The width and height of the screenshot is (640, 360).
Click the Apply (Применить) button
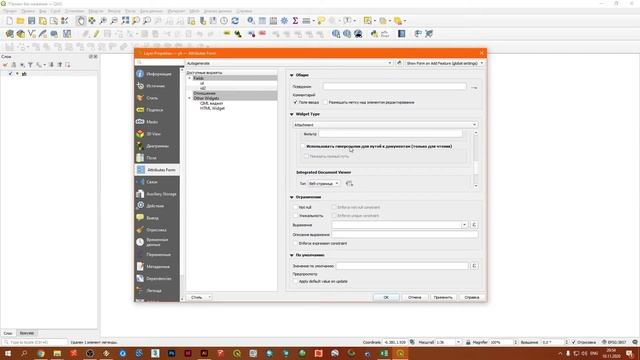(x=443, y=297)
